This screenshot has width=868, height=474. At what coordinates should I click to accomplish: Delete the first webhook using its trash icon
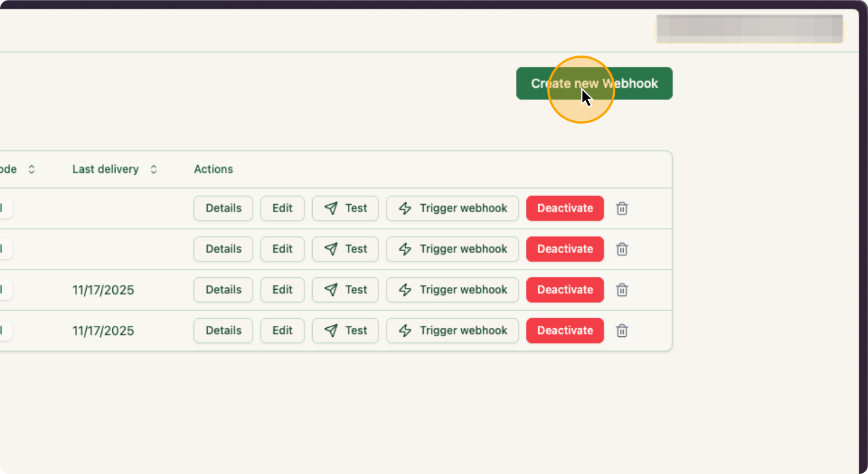[622, 208]
